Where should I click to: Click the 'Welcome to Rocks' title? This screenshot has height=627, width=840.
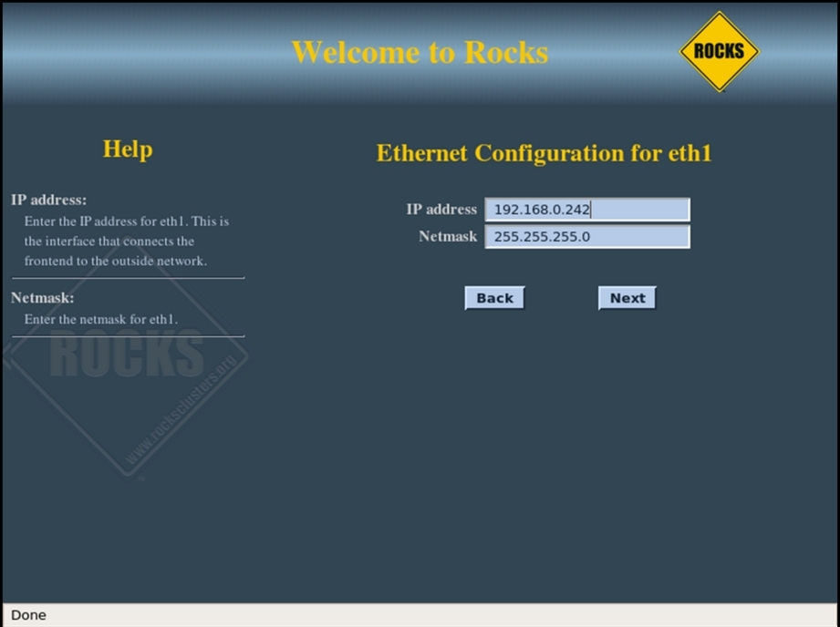pos(420,53)
